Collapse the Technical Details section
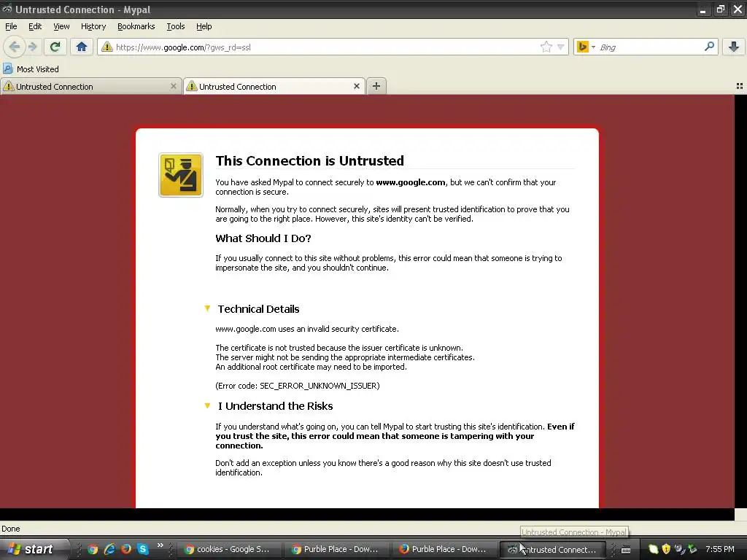747x560 pixels. tap(207, 308)
